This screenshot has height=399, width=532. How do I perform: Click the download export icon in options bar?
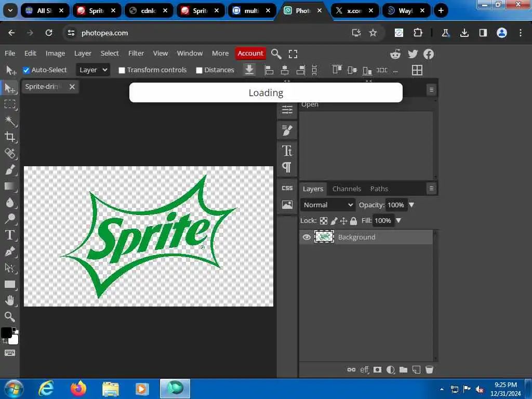(x=249, y=70)
